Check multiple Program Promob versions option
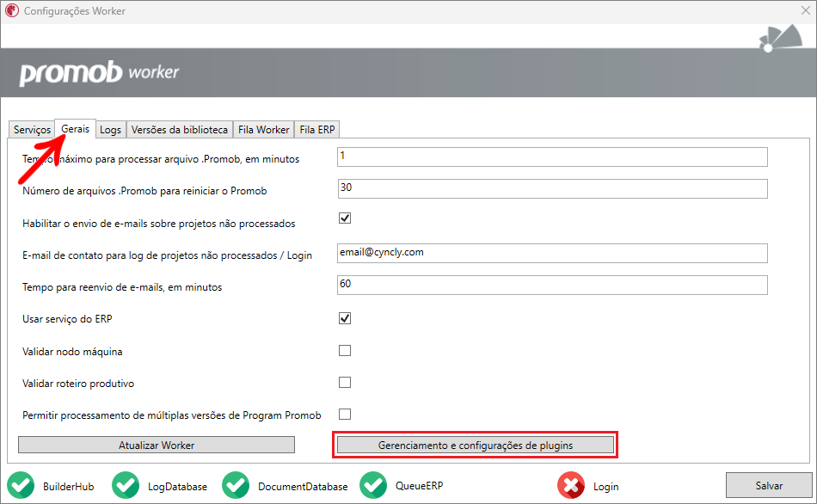The width and height of the screenshot is (817, 504). pyautogui.click(x=344, y=414)
